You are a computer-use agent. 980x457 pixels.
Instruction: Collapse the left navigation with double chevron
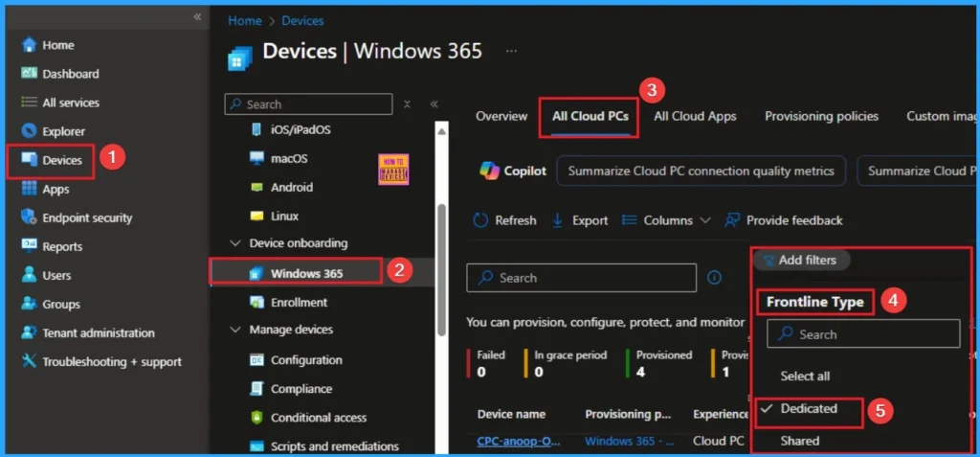pyautogui.click(x=197, y=17)
